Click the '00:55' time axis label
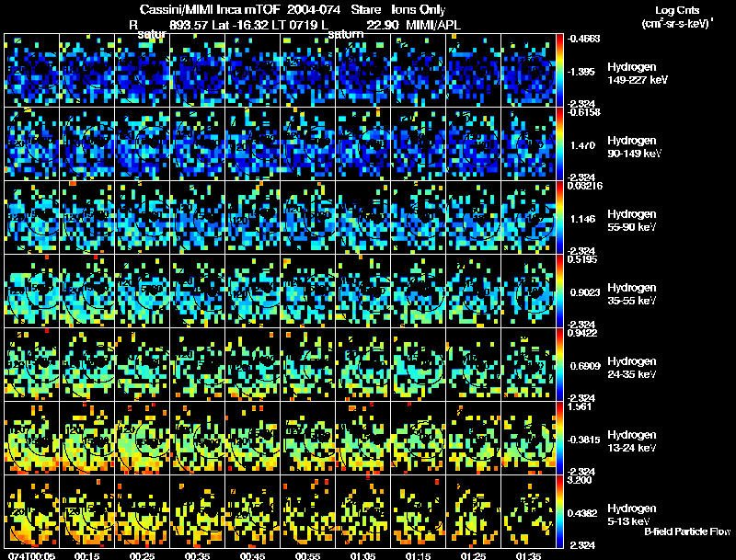This screenshot has height=560, width=736. 308,556
